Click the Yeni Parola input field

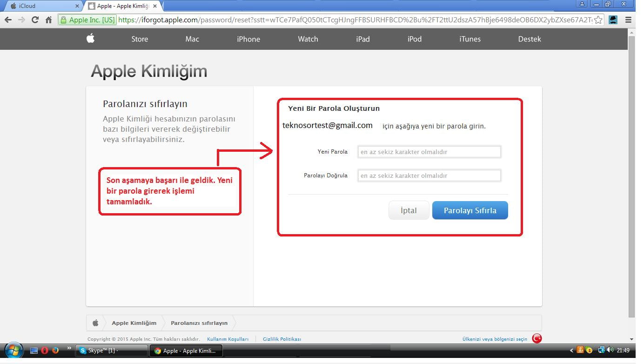coord(429,152)
